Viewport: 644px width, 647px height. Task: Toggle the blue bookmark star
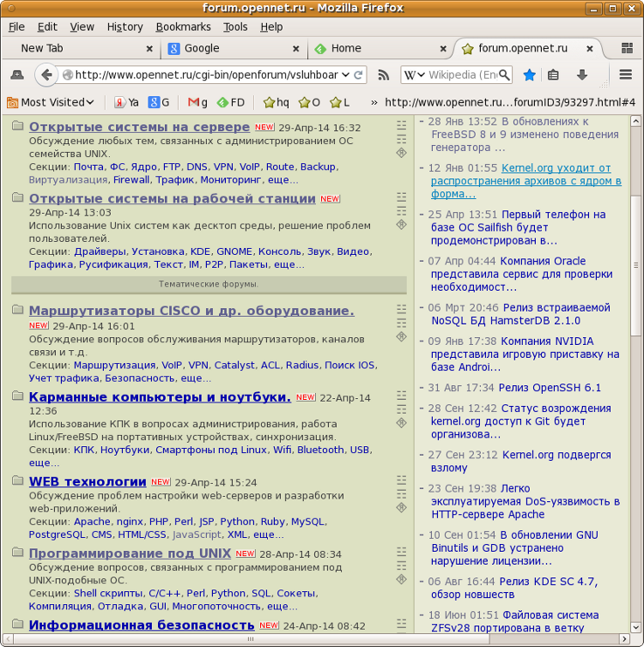529,76
